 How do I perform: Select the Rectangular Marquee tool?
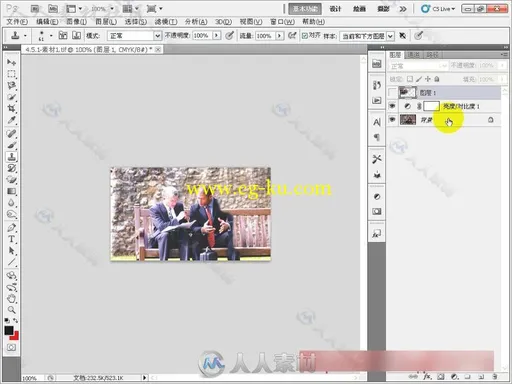coord(11,74)
